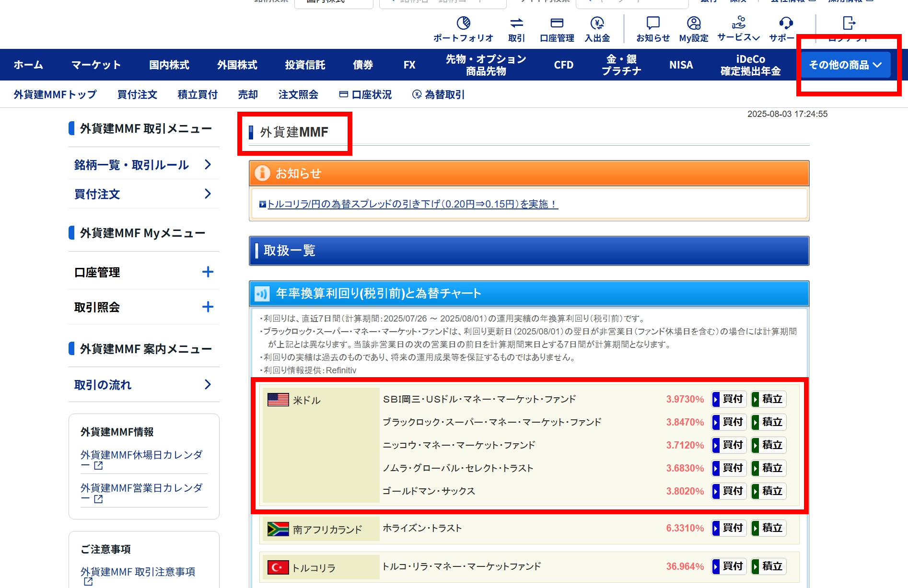Open the マーケット main menu
Screen dimensions: 908x588
[96, 65]
